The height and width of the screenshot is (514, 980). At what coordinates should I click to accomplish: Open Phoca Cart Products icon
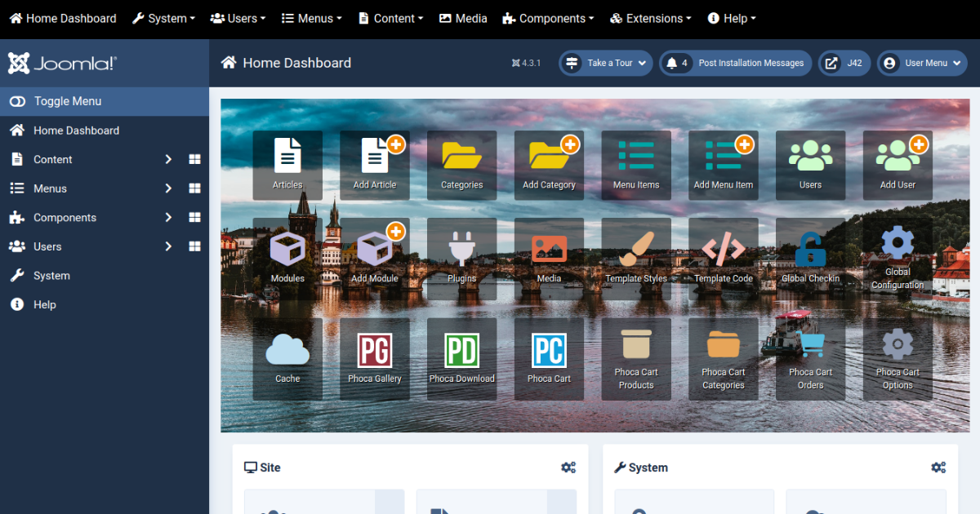coord(636,359)
